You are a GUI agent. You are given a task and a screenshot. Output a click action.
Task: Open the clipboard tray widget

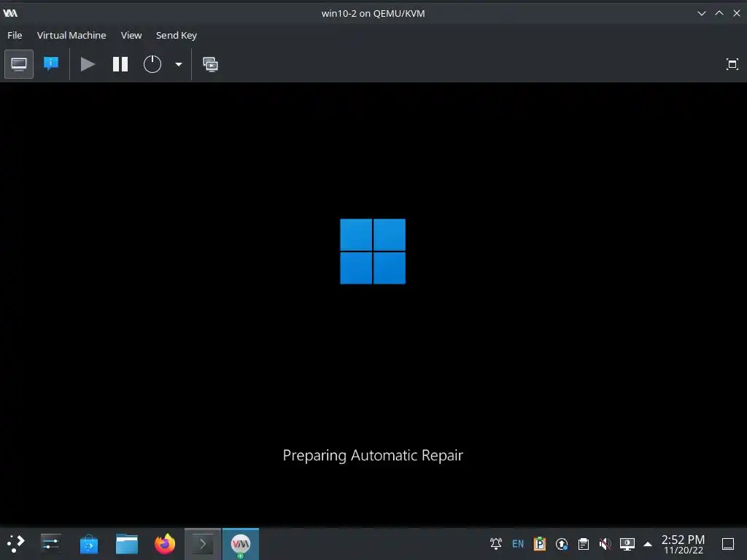pos(584,544)
